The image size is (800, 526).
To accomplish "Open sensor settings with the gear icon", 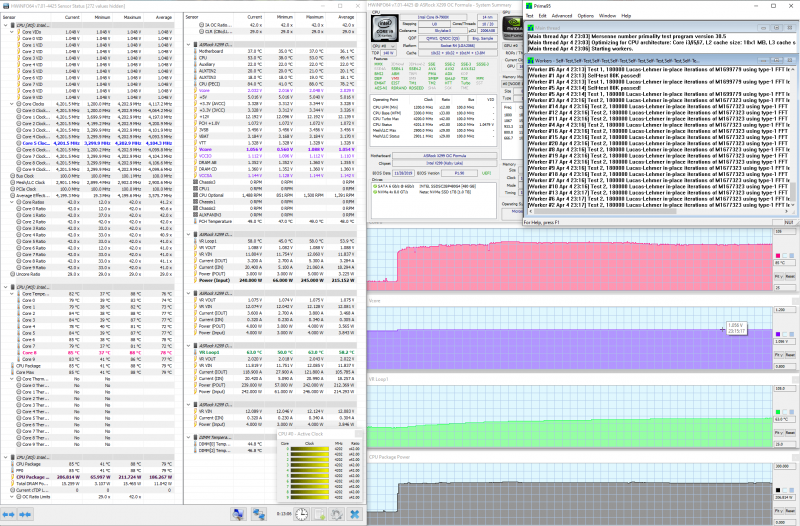I will [336, 514].
